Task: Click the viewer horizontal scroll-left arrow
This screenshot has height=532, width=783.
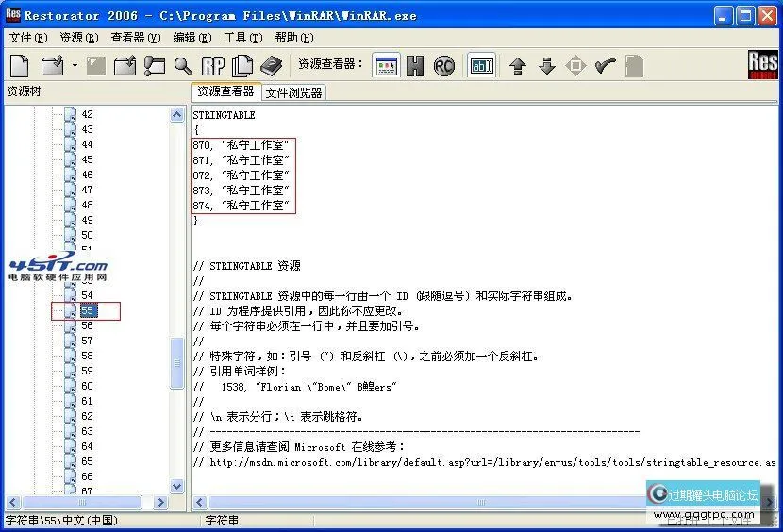Action: [200, 502]
